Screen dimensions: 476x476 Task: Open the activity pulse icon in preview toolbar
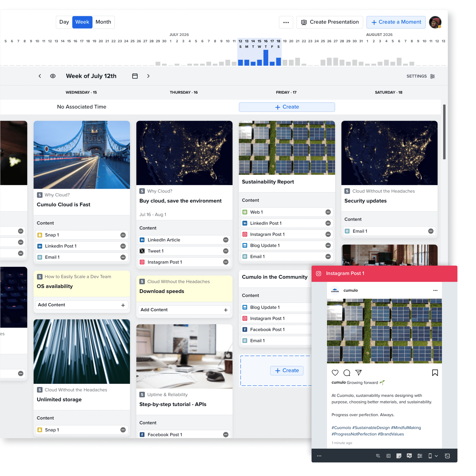point(409,456)
